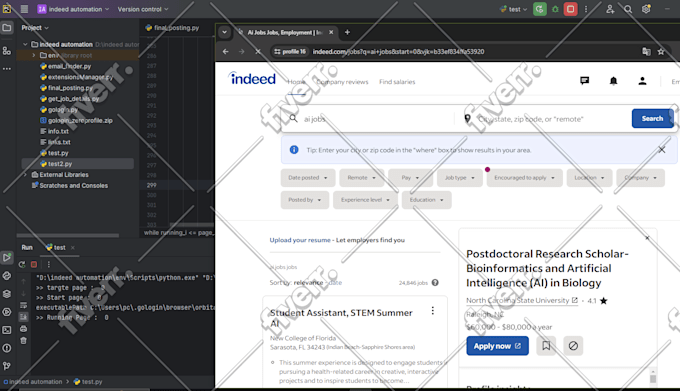Open Indeed messages chat icon
This screenshot has width=680, height=391.
pos(585,81)
